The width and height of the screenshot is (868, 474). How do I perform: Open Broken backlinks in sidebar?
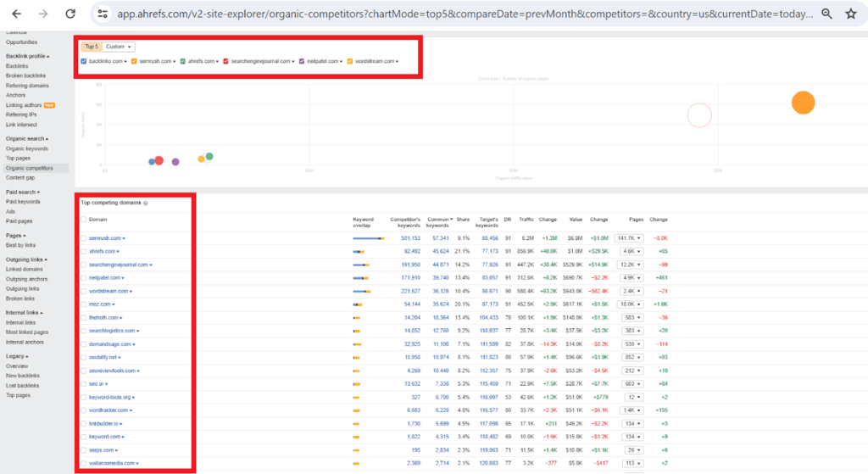(x=25, y=75)
